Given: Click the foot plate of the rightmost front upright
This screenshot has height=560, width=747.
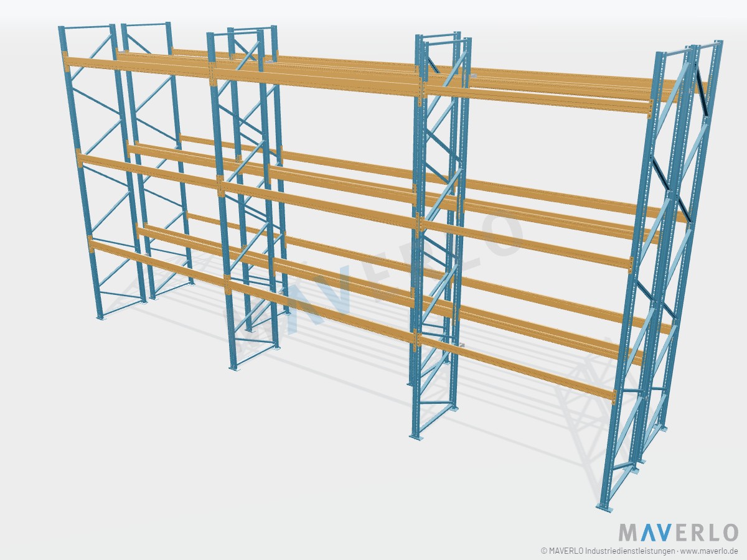Looking at the screenshot, I should (x=604, y=506).
